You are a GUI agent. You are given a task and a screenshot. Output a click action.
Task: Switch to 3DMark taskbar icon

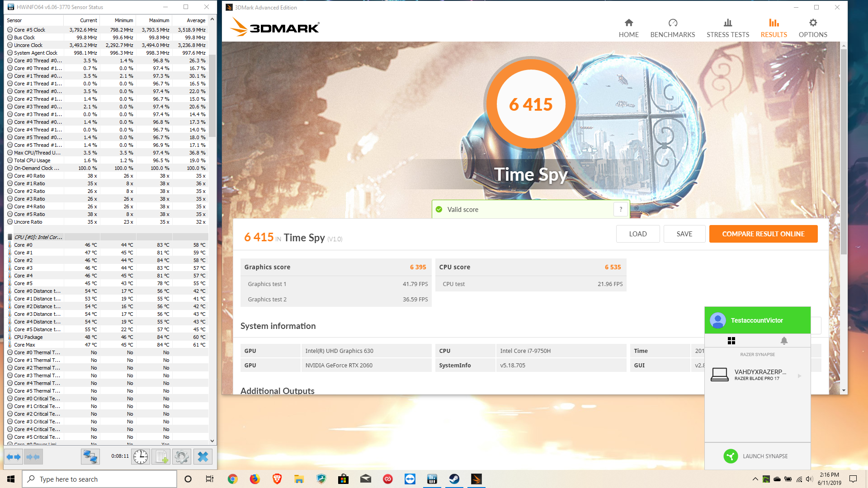pyautogui.click(x=476, y=479)
